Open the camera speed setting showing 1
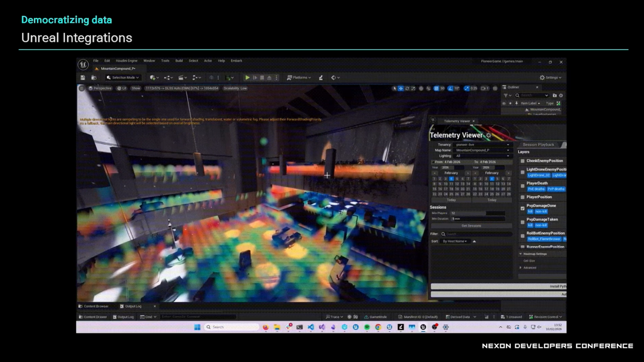Image resolution: width=644 pixels, height=362 pixels. point(485,88)
